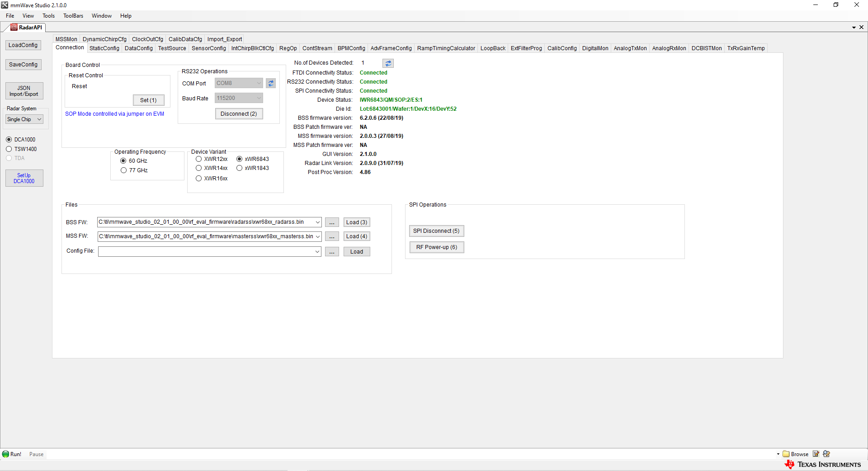Open the ToolBars menu

73,16
